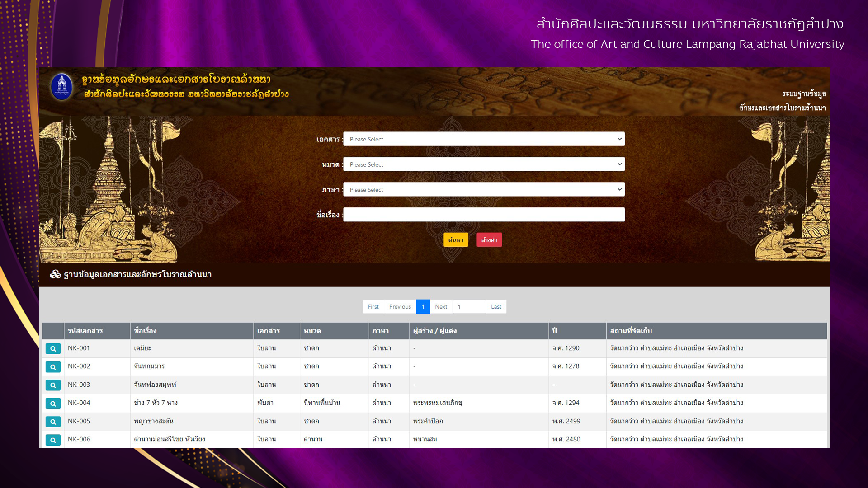Click magnifier icon for NK-002 row
Image resolution: width=868 pixels, height=488 pixels.
click(x=53, y=367)
